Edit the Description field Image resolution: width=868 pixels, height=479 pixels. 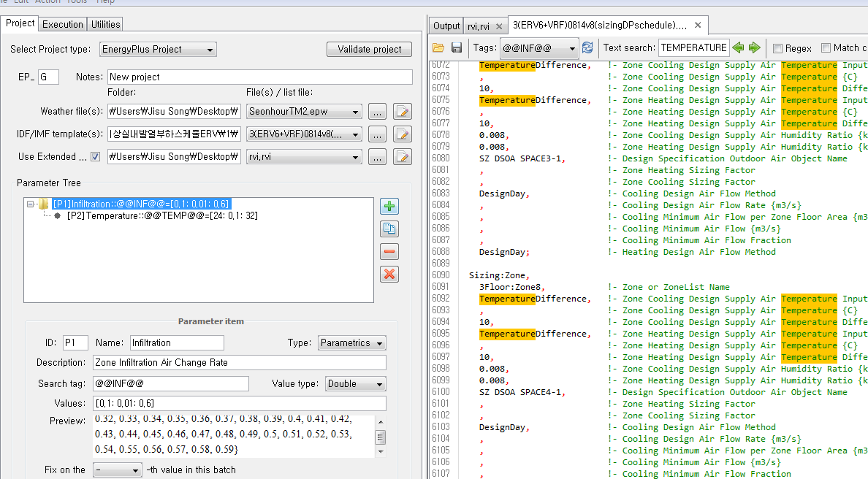pyautogui.click(x=240, y=363)
